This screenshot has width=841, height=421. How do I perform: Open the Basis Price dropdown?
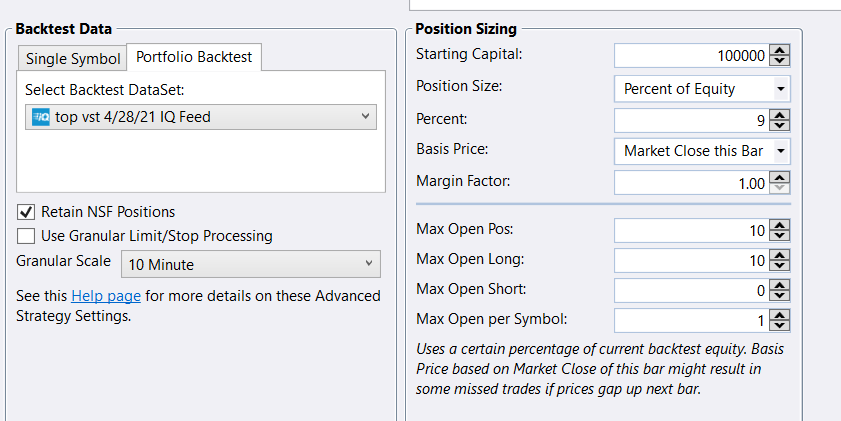(702, 151)
